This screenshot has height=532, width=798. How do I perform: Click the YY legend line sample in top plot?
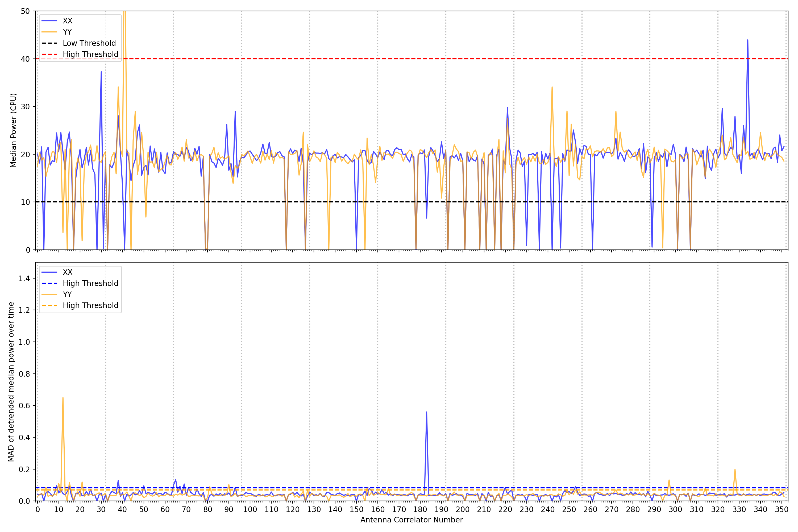coord(49,32)
